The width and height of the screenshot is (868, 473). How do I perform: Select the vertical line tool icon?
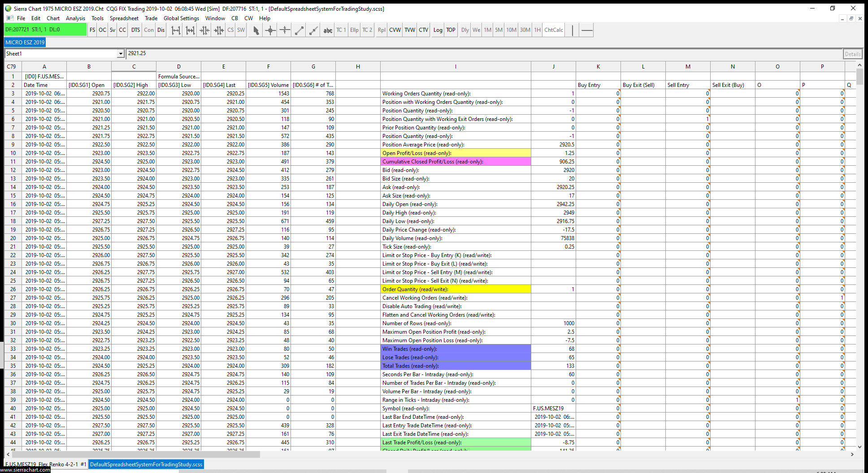[573, 30]
